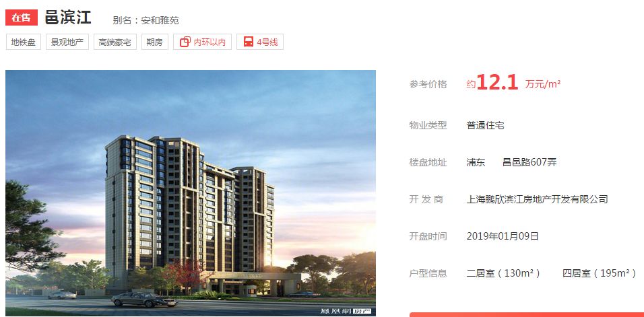Open the 内环以内 location tag

pyautogui.click(x=203, y=42)
